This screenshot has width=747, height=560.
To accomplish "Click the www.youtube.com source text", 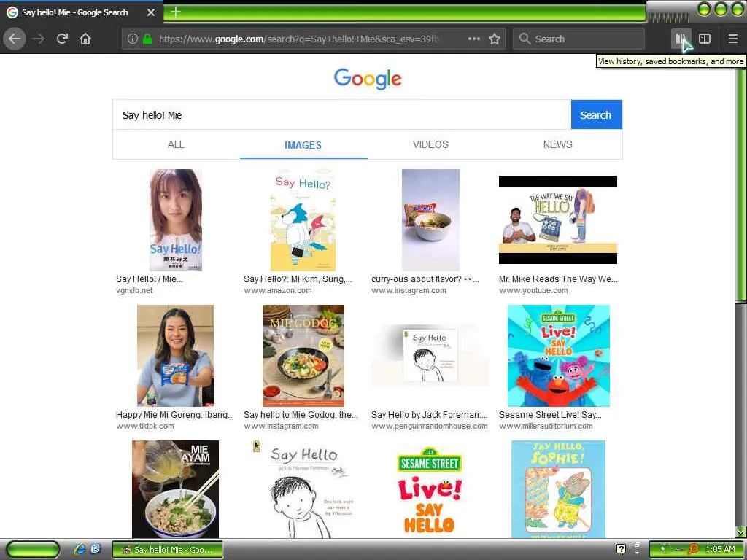I will (x=533, y=290).
